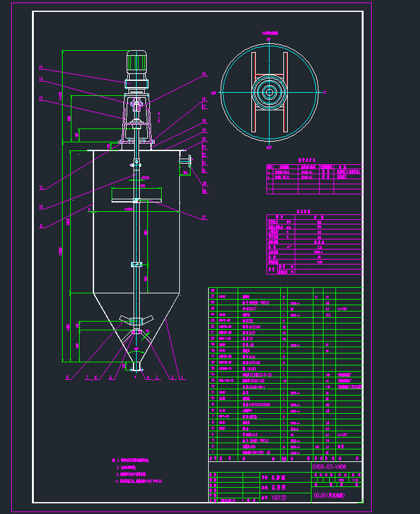Select the mid-shaft coupling on agitator shaft
Viewport: 420px width, 514px height.
(x=136, y=265)
